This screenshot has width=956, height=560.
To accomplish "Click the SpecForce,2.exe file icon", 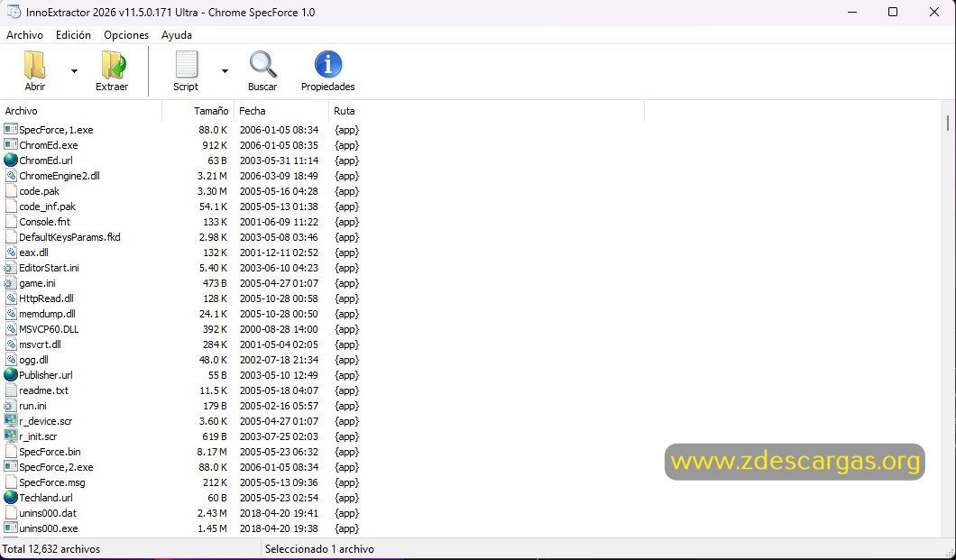I will tap(10, 467).
